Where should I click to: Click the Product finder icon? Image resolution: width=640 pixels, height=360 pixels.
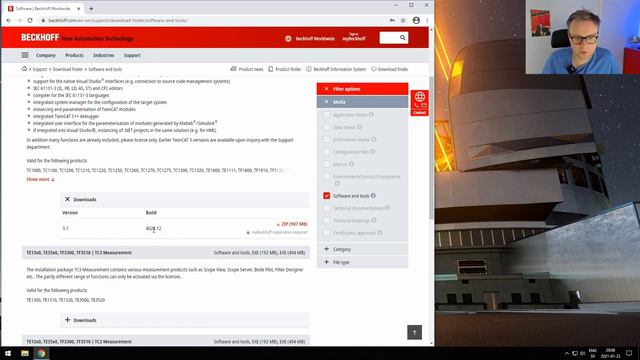pos(271,69)
